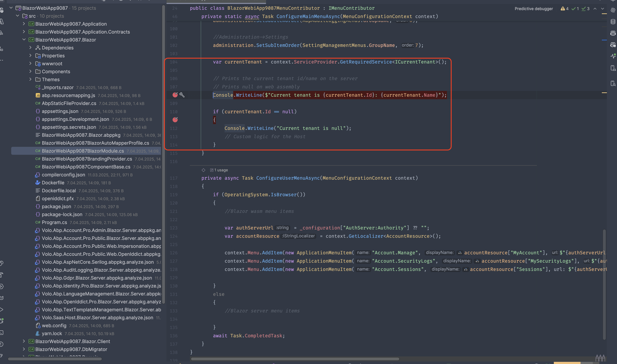Collapse the BlazorWebiApp9087.Blazor project node

[24, 40]
